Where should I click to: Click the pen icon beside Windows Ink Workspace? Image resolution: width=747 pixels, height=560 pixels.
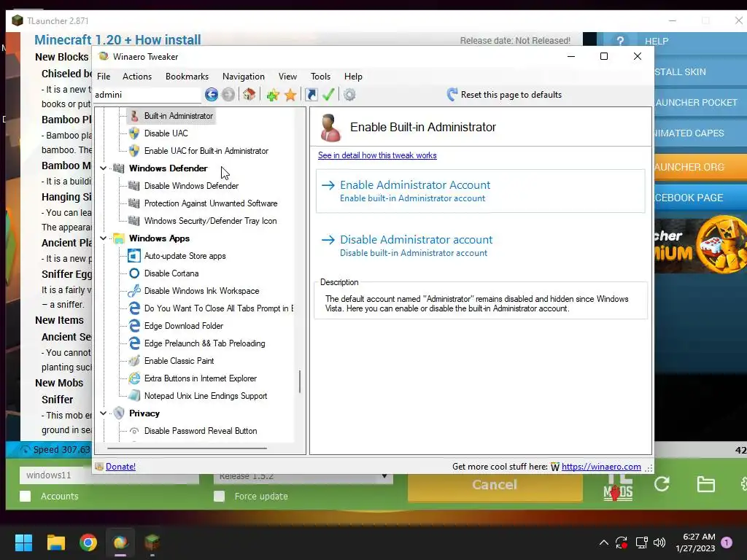(134, 291)
